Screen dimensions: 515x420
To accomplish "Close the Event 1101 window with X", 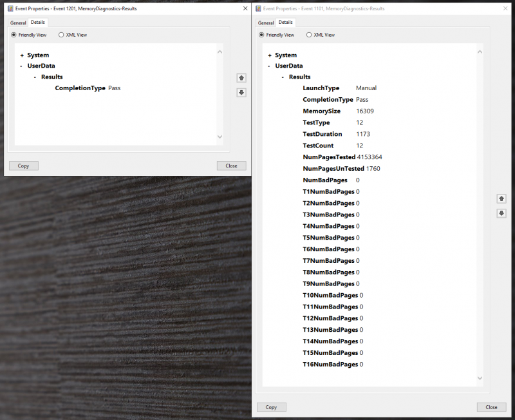I will coord(505,8).
